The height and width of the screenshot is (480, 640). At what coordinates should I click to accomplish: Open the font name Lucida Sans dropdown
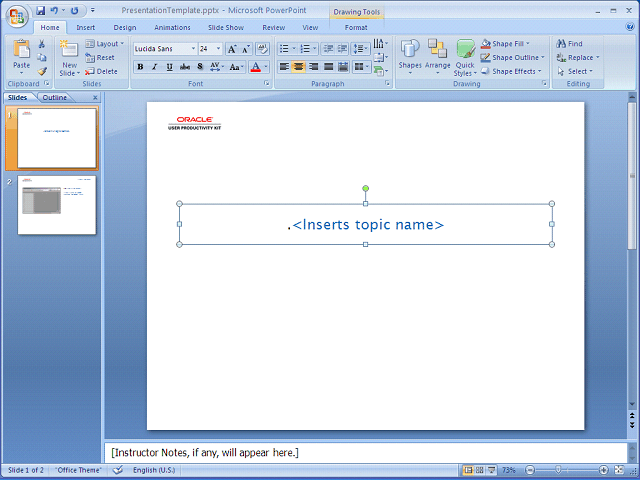click(193, 49)
